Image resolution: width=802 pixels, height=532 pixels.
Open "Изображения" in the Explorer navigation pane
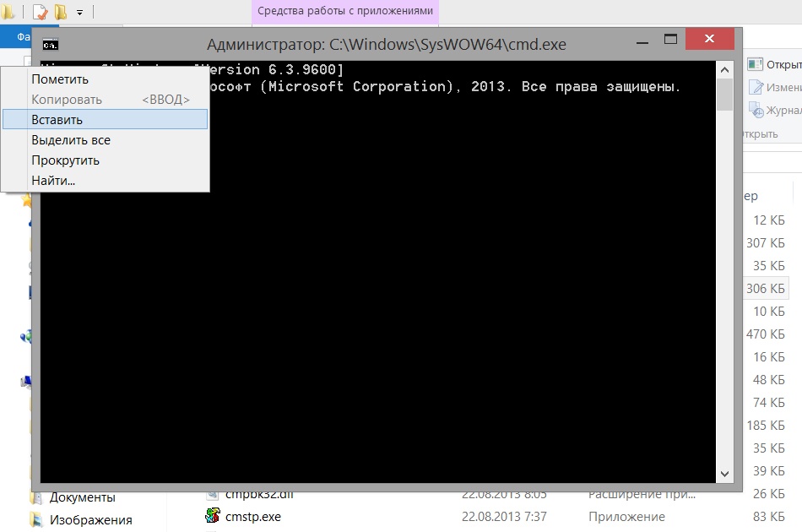pos(90,520)
